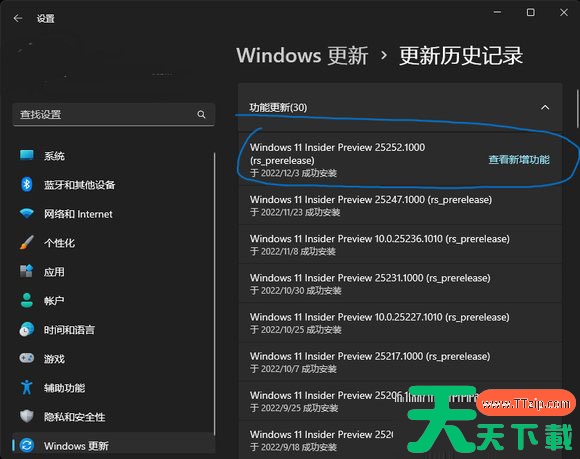The height and width of the screenshot is (459, 580).
Task: Open 隐私和安全性 settings
Action: 114,417
